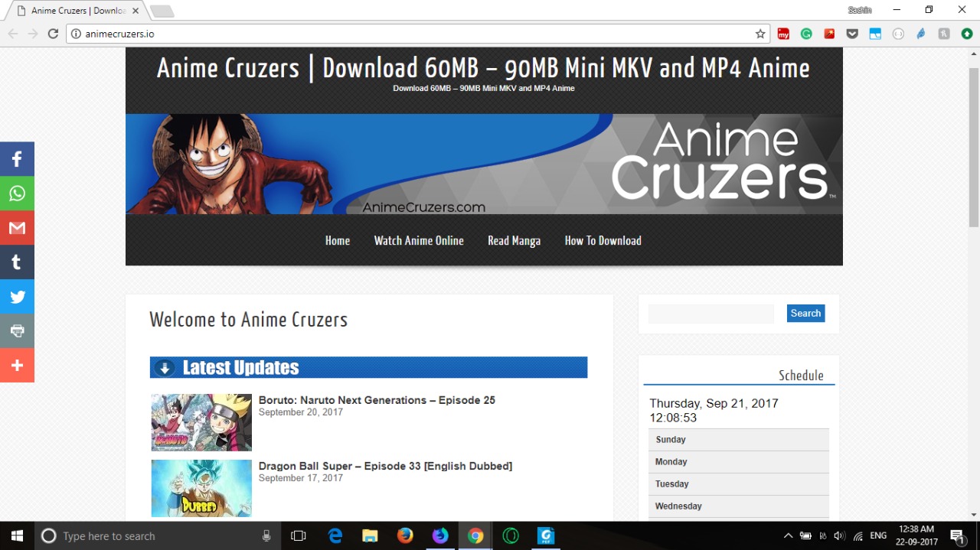Click the green ring taskbar app icon

[511, 535]
